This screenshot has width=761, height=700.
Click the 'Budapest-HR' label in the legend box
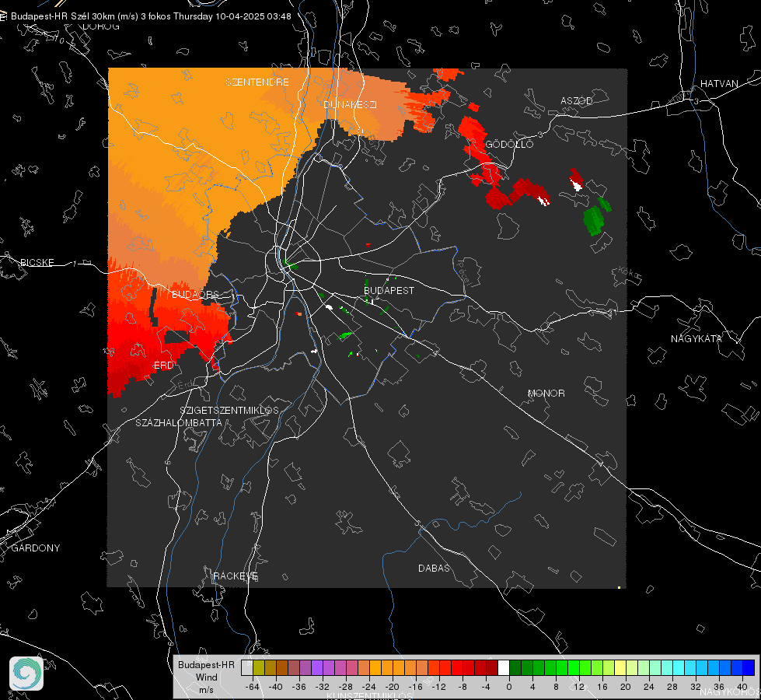[206, 664]
